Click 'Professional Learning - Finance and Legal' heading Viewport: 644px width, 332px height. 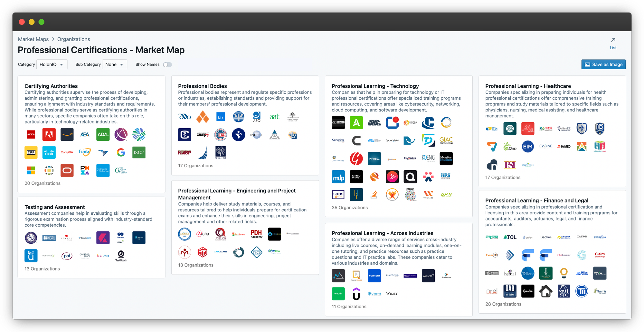(537, 200)
